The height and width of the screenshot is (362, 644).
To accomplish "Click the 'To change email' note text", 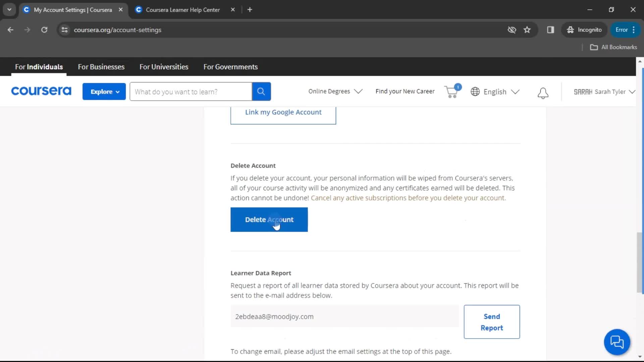I will [341, 352].
